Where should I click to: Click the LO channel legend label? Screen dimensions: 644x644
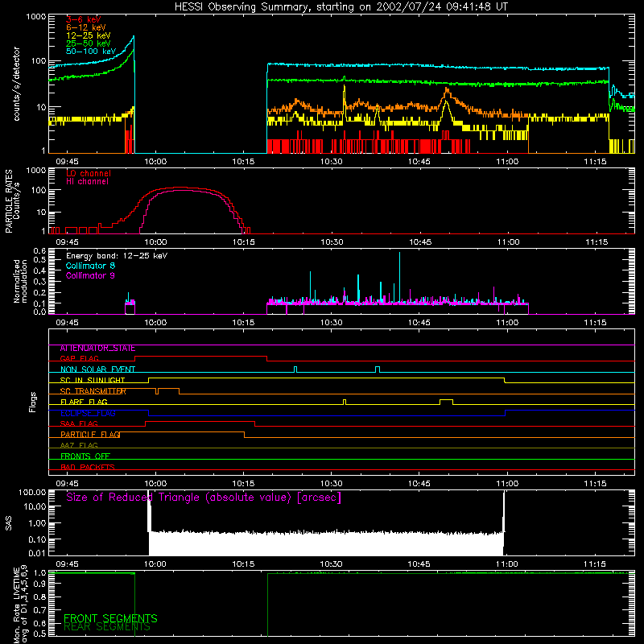[x=89, y=173]
